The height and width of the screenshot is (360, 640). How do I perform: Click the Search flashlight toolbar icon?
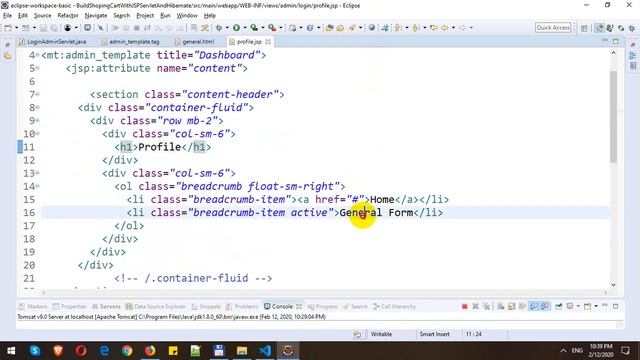click(352, 28)
